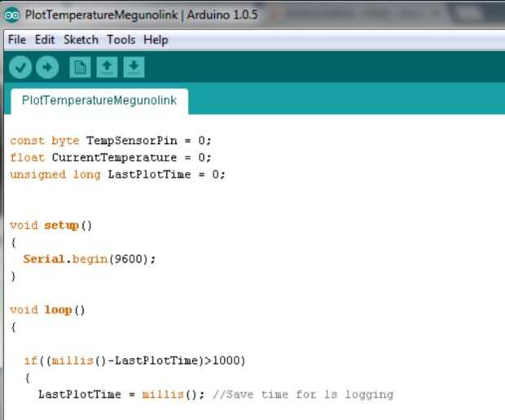Select the PlotTemperatureMegunolink tab
The image size is (505, 420).
[x=99, y=101]
